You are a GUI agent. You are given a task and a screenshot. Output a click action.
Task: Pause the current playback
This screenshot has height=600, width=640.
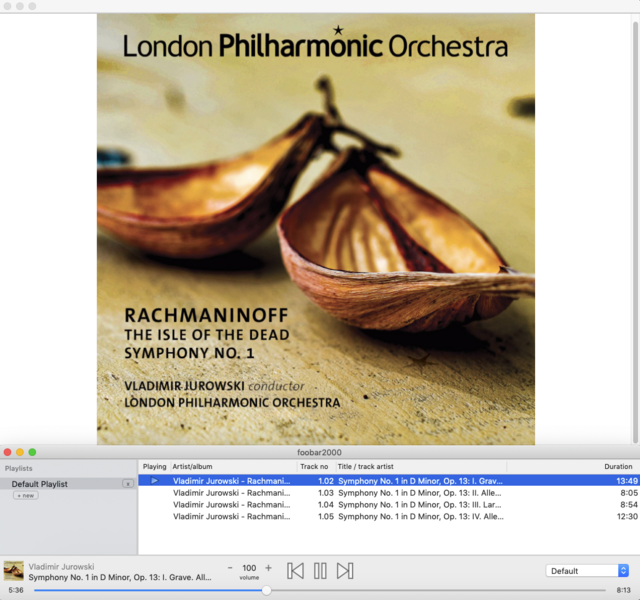[x=320, y=571]
